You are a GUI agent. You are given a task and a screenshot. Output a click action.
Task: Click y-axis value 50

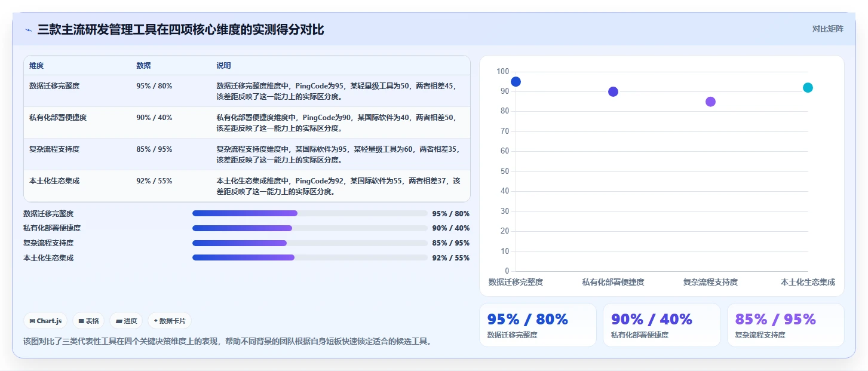pyautogui.click(x=505, y=171)
